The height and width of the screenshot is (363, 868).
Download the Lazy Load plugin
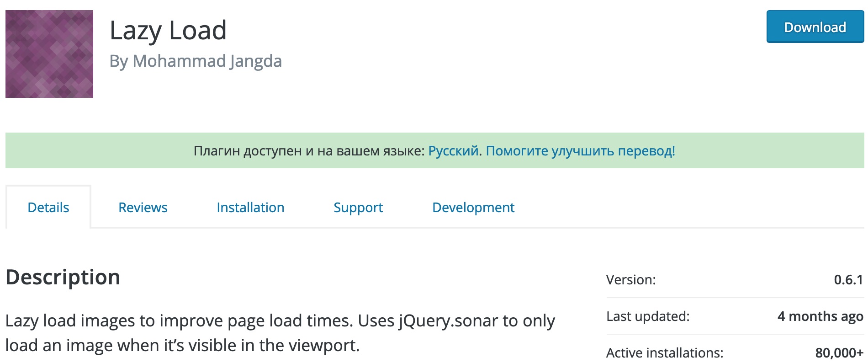point(815,27)
